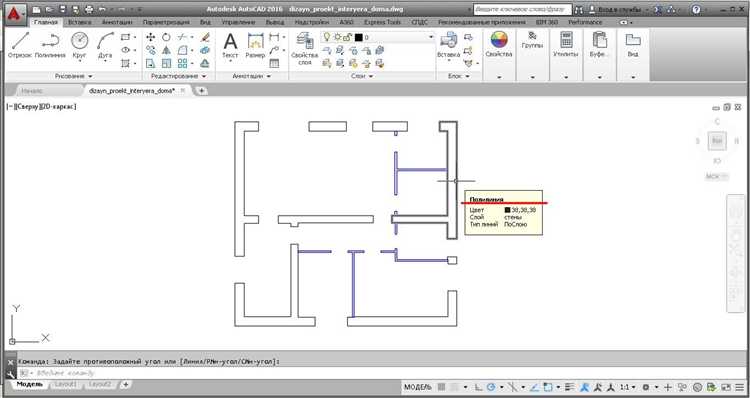The image size is (750, 398).
Task: Open the Вывод ribbon tab
Action: point(275,22)
